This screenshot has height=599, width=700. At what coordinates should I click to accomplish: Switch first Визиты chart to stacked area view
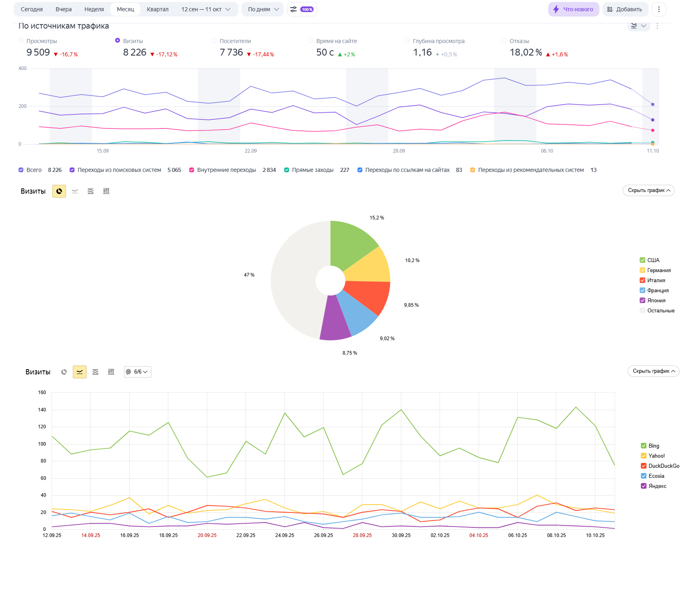(x=91, y=191)
